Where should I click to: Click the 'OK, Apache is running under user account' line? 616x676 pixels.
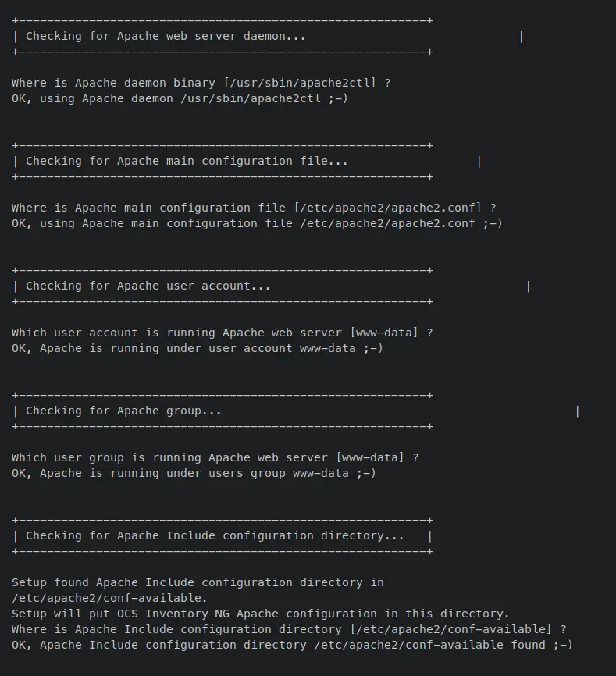pyautogui.click(x=198, y=348)
